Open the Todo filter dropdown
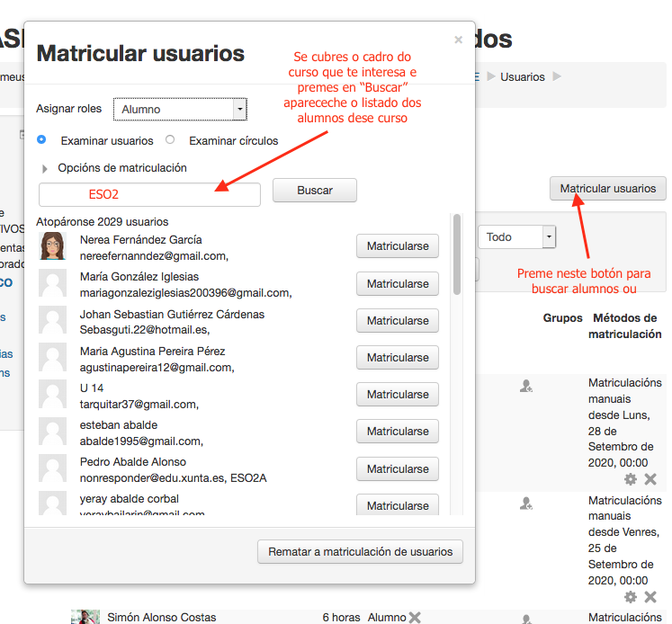 click(x=517, y=237)
